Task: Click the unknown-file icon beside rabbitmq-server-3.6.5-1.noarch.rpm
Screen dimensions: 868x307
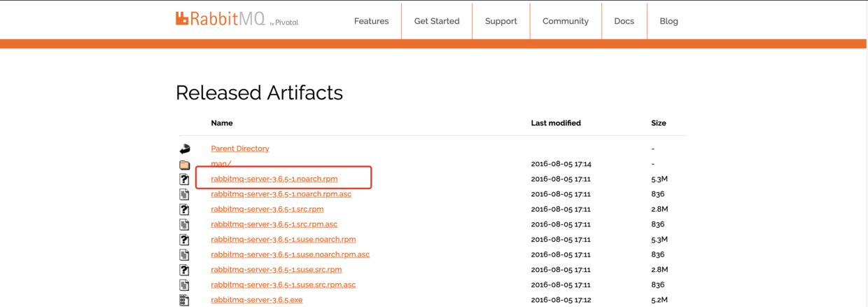Action: pos(185,179)
